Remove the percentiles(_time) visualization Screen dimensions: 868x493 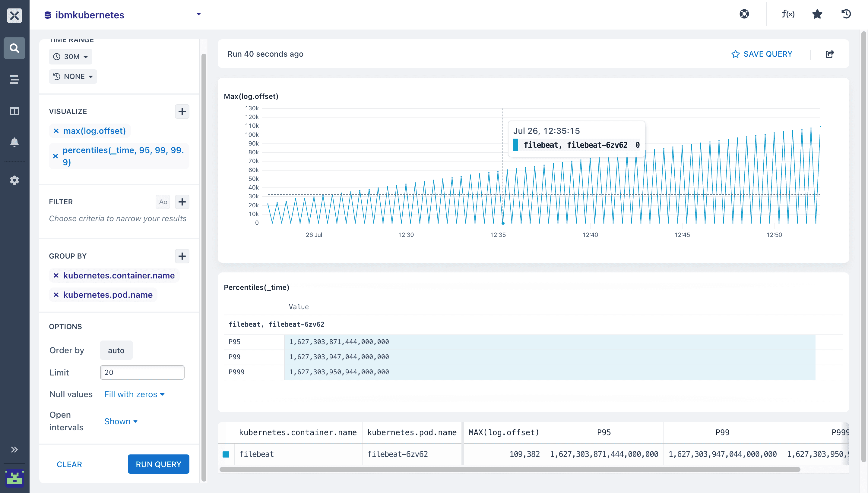pos(55,156)
